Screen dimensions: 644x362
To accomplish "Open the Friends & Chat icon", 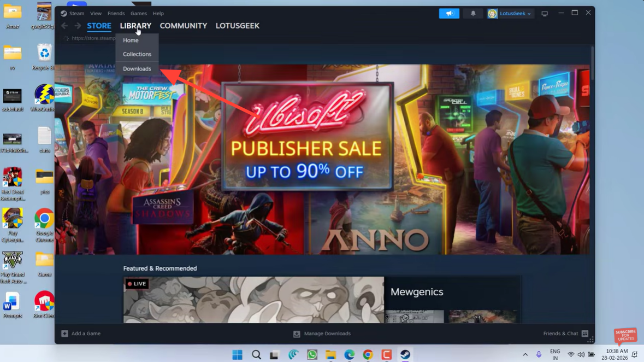I will tap(585, 334).
